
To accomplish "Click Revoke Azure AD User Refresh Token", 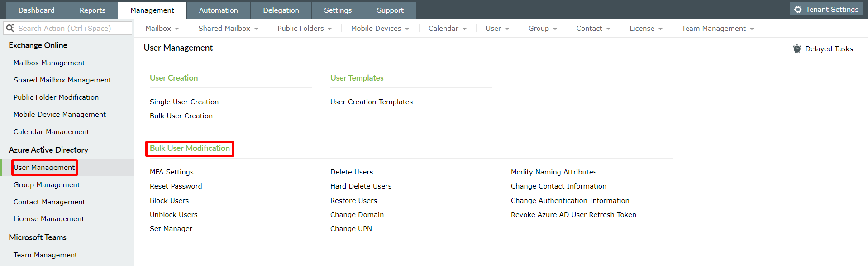I will 573,215.
